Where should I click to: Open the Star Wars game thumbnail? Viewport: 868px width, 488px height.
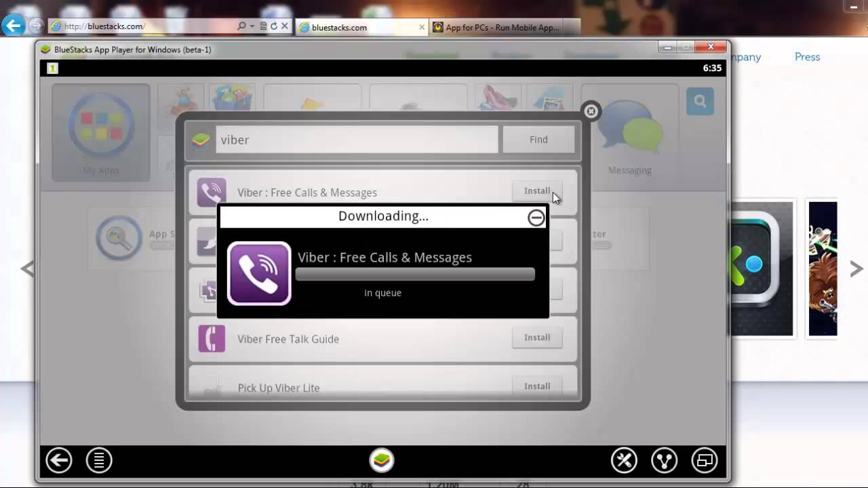click(823, 268)
